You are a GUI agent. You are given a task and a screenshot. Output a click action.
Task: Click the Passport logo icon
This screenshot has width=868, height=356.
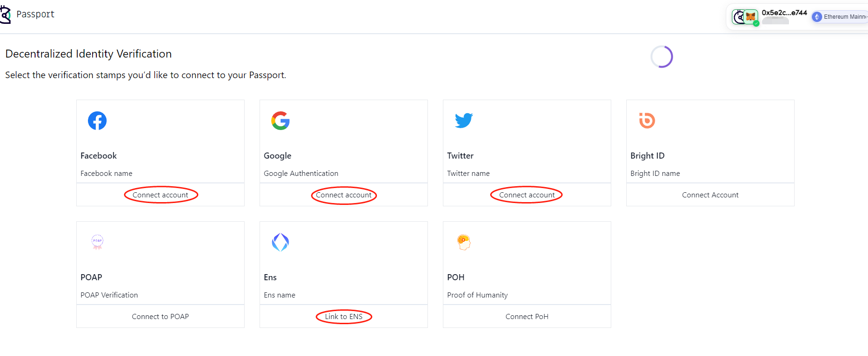click(5, 15)
